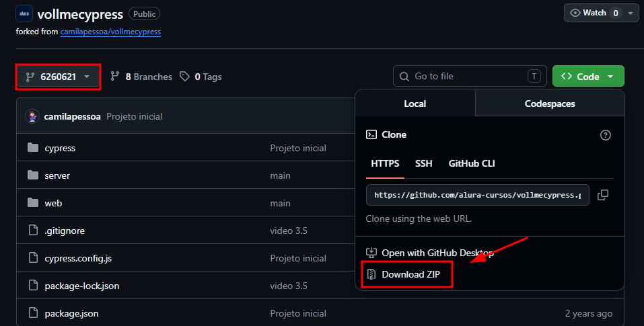This screenshot has width=644, height=326.
Task: Open the cypress folder
Action: (60, 148)
